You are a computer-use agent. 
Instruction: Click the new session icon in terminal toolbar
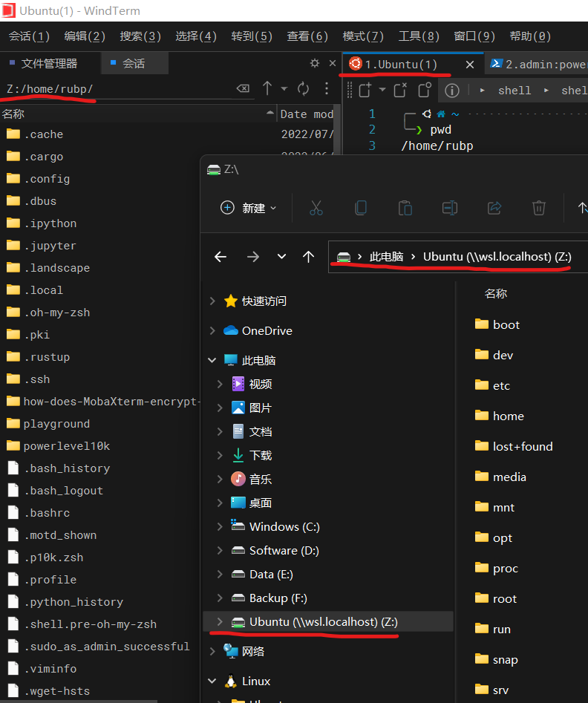[x=365, y=90]
